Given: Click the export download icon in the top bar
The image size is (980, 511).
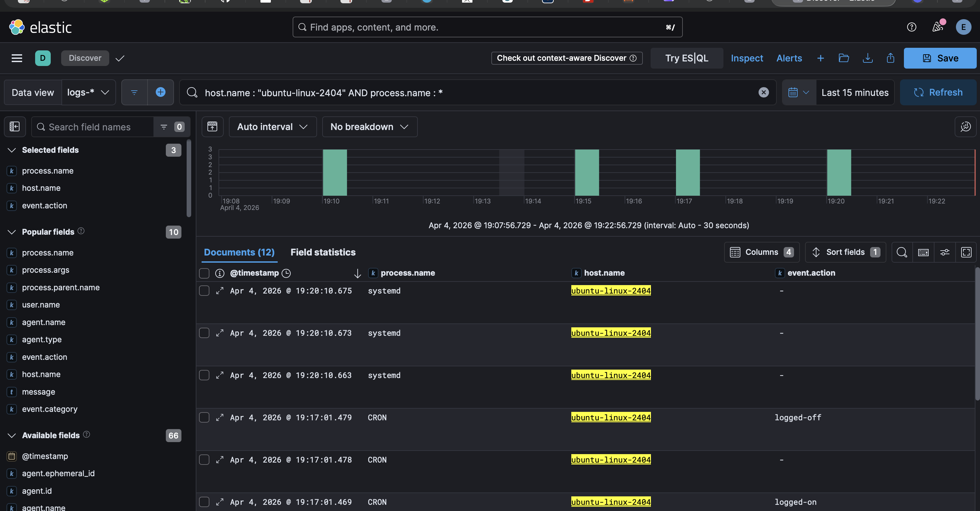Looking at the screenshot, I should [x=867, y=58].
